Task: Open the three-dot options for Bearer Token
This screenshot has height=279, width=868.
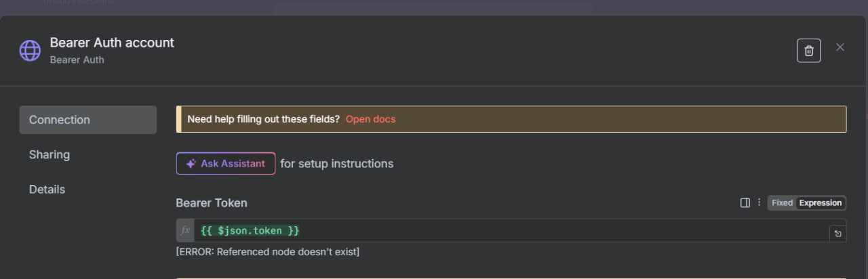Action: coord(759,202)
